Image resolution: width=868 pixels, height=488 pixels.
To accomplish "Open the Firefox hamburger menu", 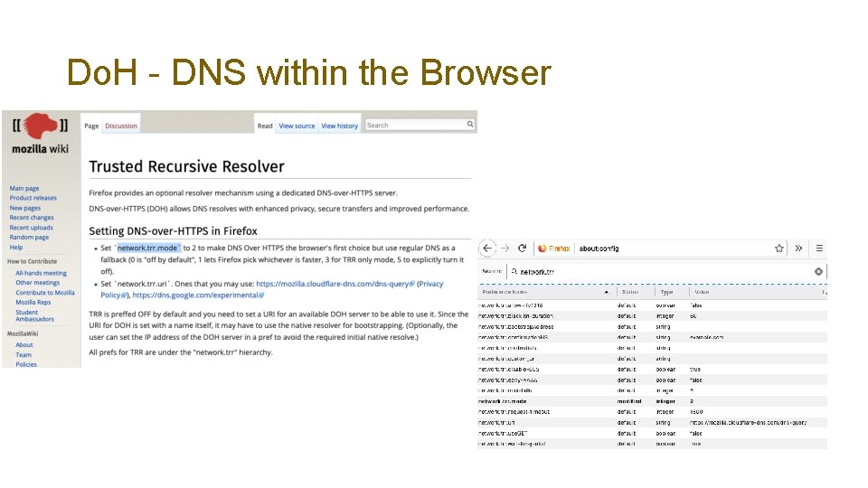I will coord(819,249).
